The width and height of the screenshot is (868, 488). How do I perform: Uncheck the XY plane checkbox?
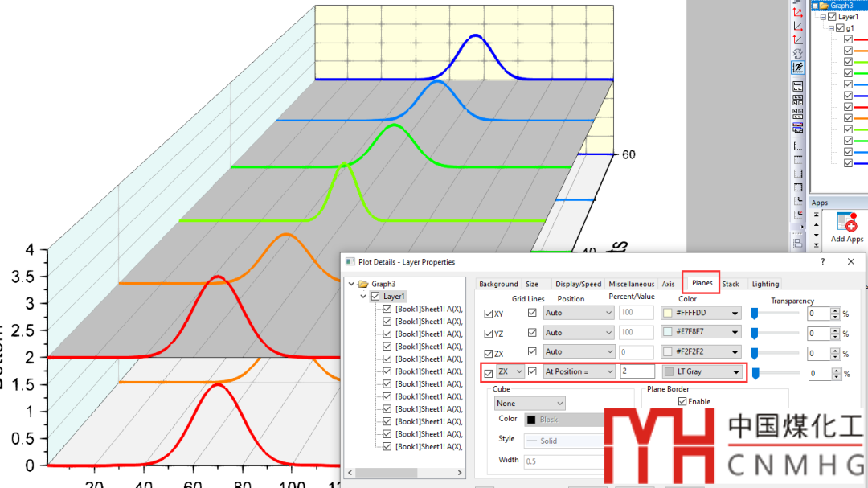(x=489, y=314)
